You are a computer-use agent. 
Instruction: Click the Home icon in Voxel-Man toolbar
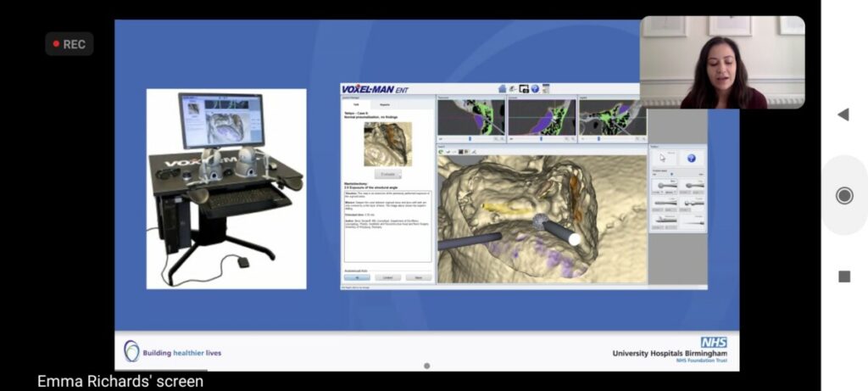pos(502,88)
